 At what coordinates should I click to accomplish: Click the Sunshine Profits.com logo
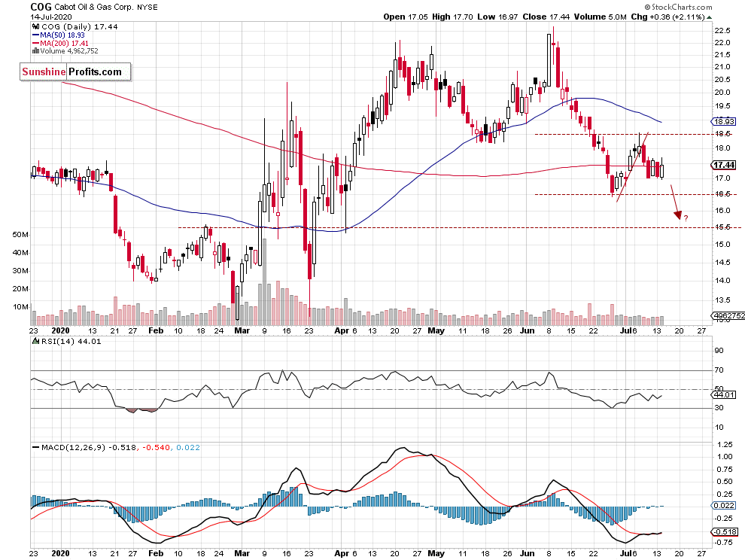pos(75,72)
